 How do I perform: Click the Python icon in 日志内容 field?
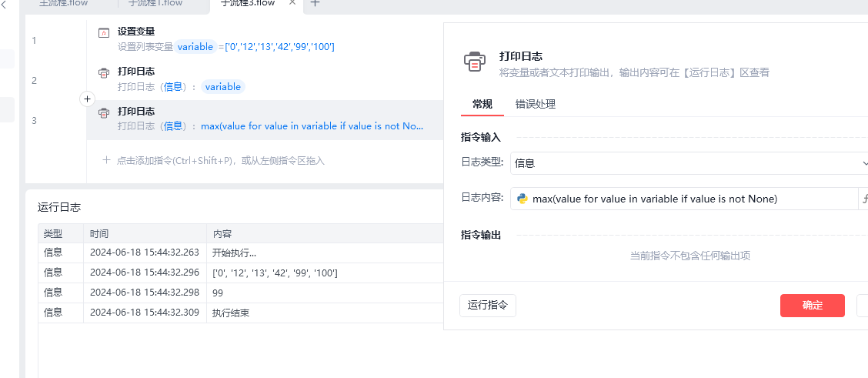(522, 199)
